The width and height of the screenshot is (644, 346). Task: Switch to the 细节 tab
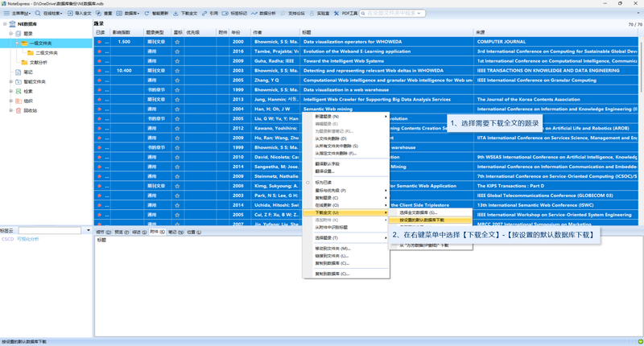[x=103, y=233]
